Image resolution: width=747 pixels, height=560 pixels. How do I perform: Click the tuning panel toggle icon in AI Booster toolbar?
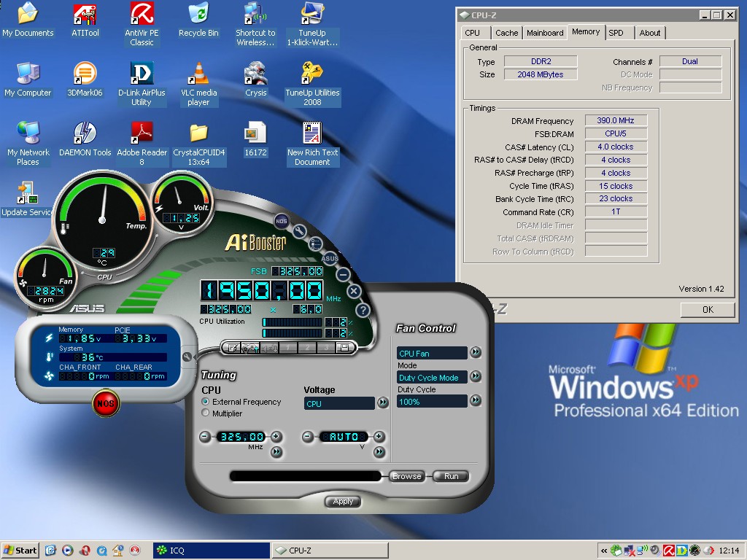point(251,348)
